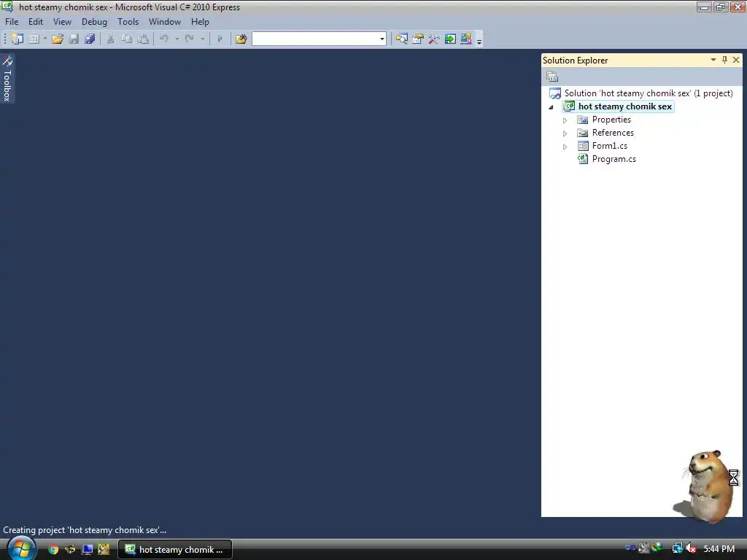Open the Window menu
Image resolution: width=747 pixels, height=560 pixels.
165,22
